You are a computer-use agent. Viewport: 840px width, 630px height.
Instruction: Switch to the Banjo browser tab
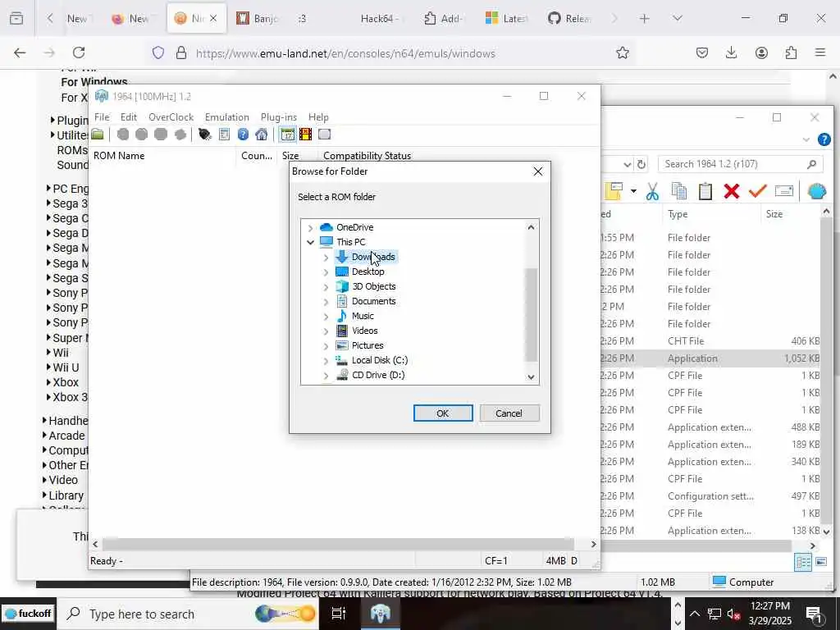coord(258,18)
